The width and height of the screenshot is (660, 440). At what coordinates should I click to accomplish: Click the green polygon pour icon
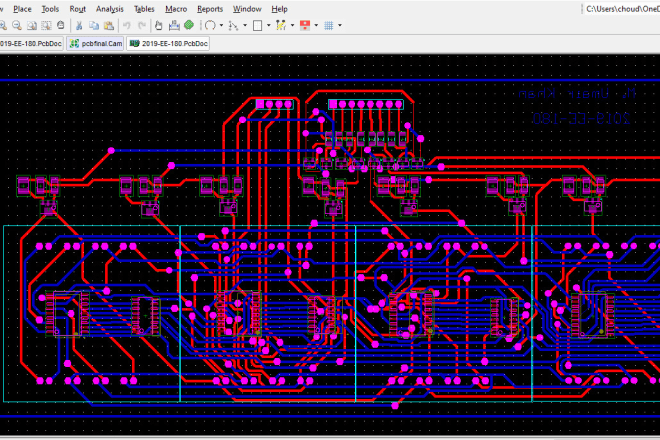tap(189, 25)
